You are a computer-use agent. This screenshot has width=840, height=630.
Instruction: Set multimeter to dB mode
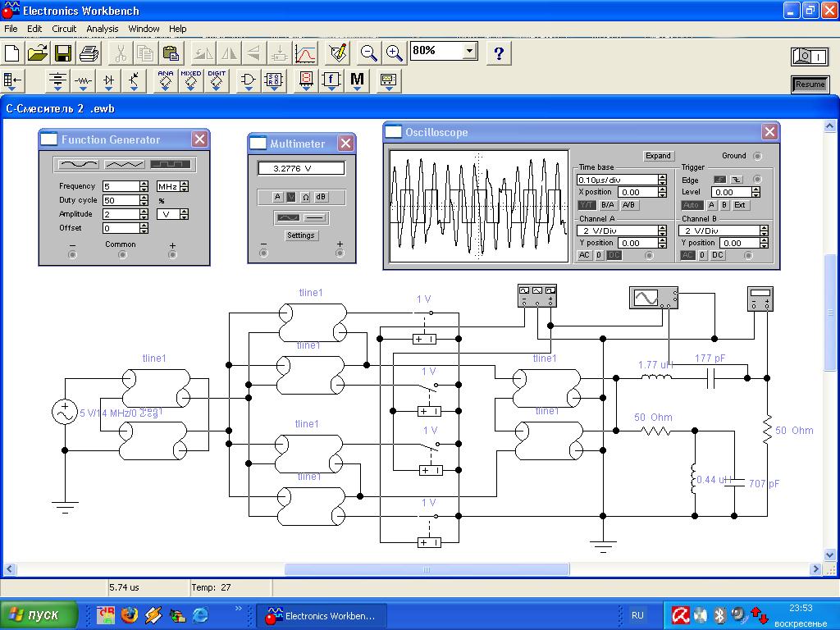321,197
